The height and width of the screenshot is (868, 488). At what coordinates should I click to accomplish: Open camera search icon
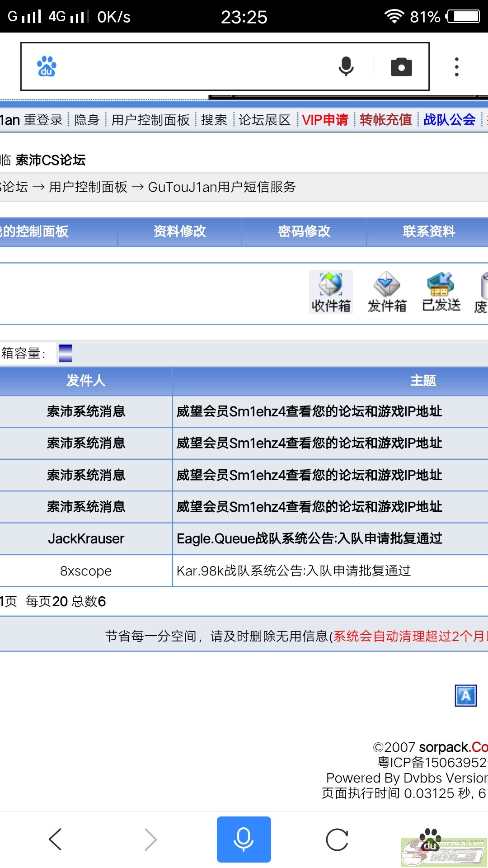[401, 67]
